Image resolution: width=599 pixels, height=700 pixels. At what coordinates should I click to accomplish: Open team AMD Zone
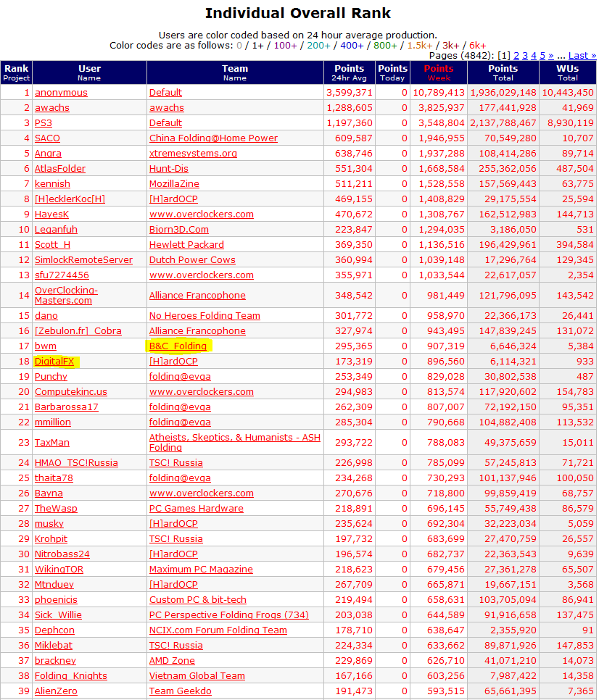click(x=172, y=660)
